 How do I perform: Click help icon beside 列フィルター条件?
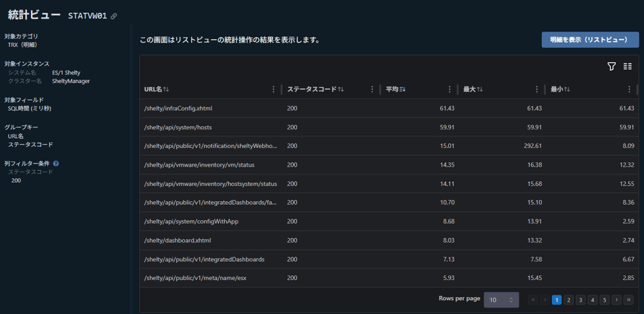click(x=56, y=163)
